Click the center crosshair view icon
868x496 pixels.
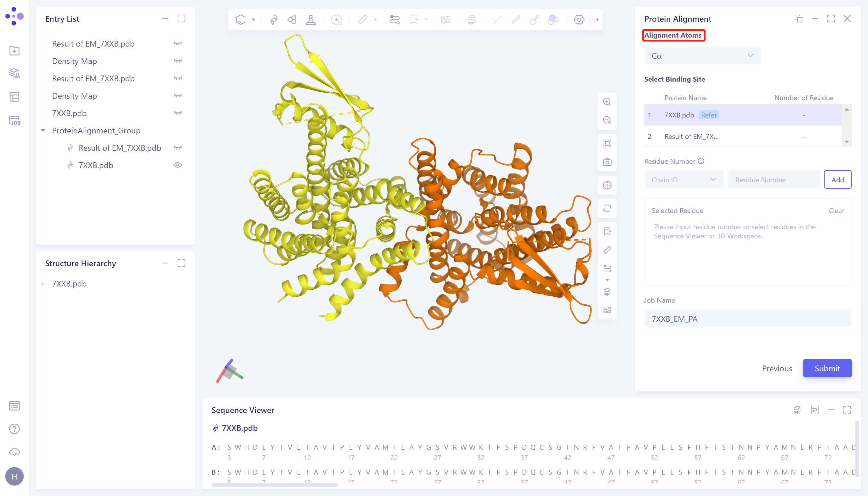[607, 185]
